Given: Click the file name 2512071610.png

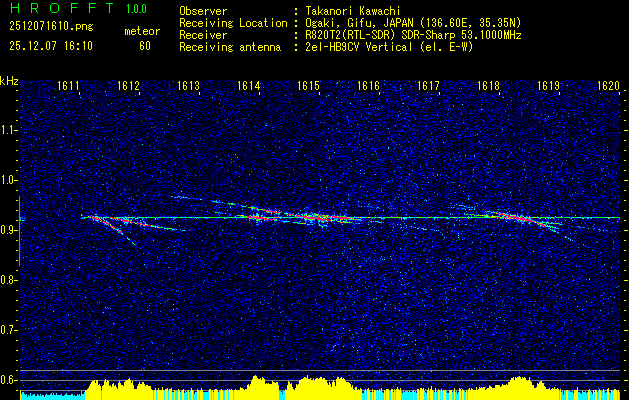Looking at the screenshot, I should tap(51, 27).
